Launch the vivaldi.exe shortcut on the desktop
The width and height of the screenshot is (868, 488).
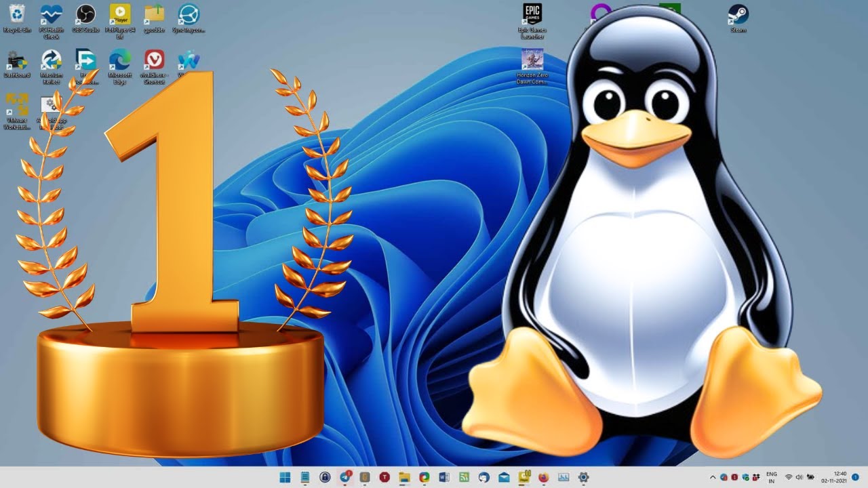click(154, 66)
